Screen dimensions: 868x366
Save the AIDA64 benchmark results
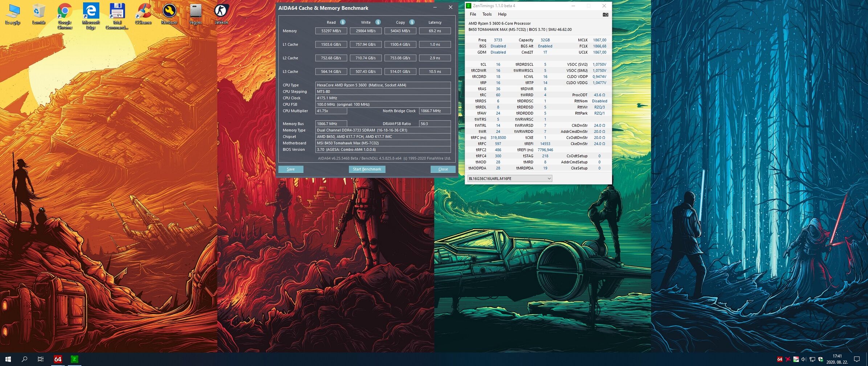pos(291,169)
